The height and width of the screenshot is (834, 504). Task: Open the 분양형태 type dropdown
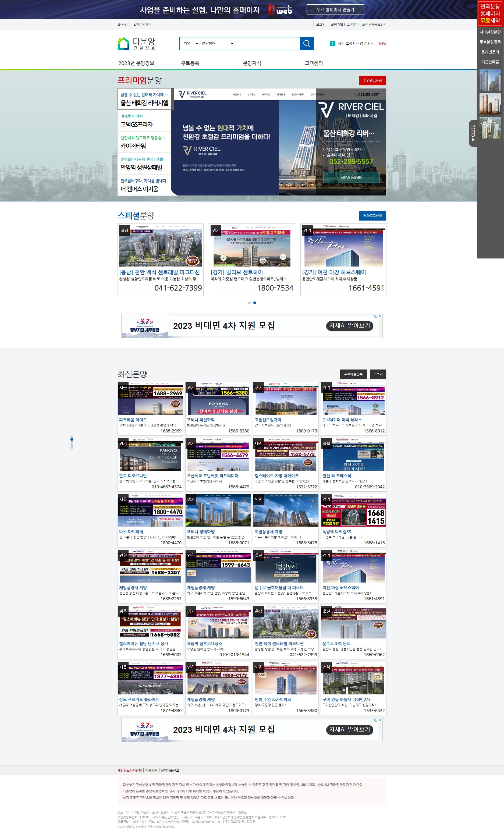pos(217,43)
